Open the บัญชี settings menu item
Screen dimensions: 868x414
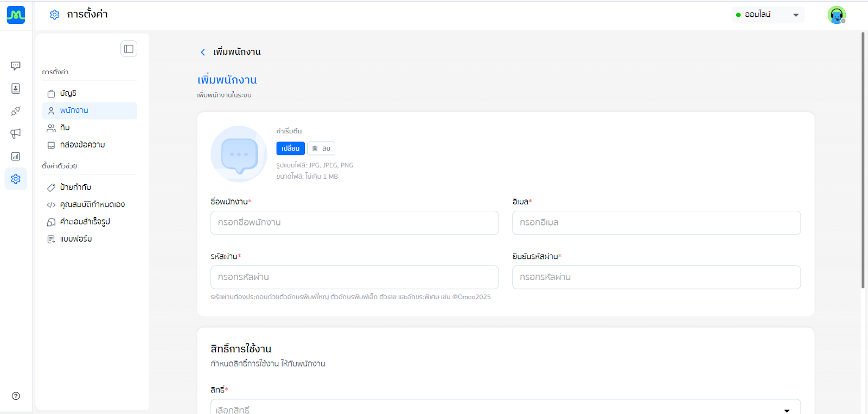[90, 93]
